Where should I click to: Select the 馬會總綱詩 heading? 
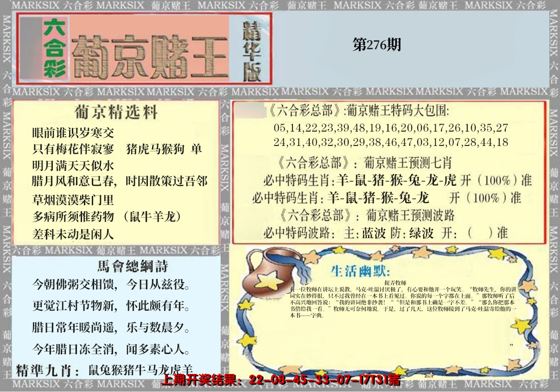pos(133,266)
